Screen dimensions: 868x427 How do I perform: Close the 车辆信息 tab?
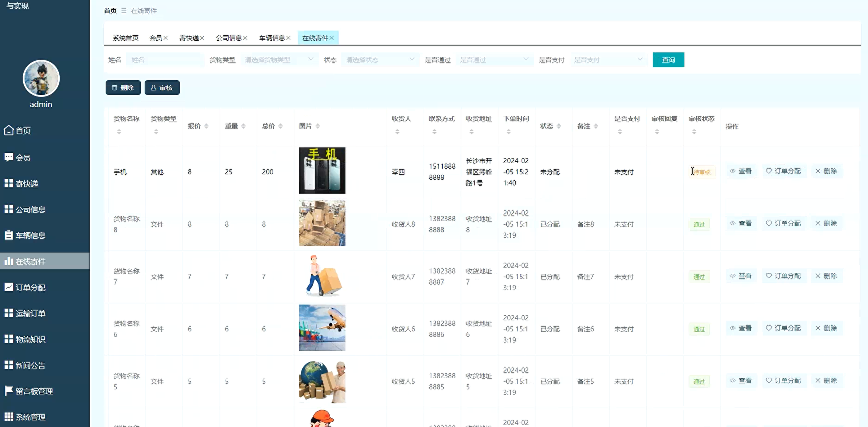pos(288,38)
